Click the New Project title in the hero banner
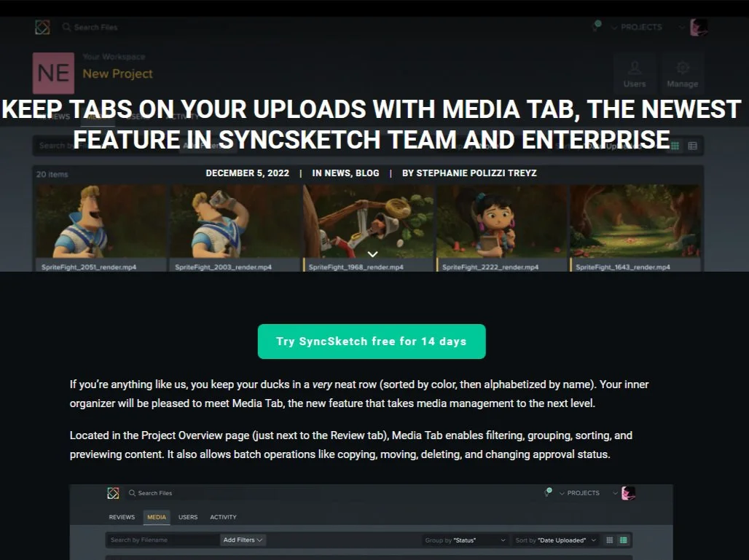The height and width of the screenshot is (560, 749). tap(117, 74)
